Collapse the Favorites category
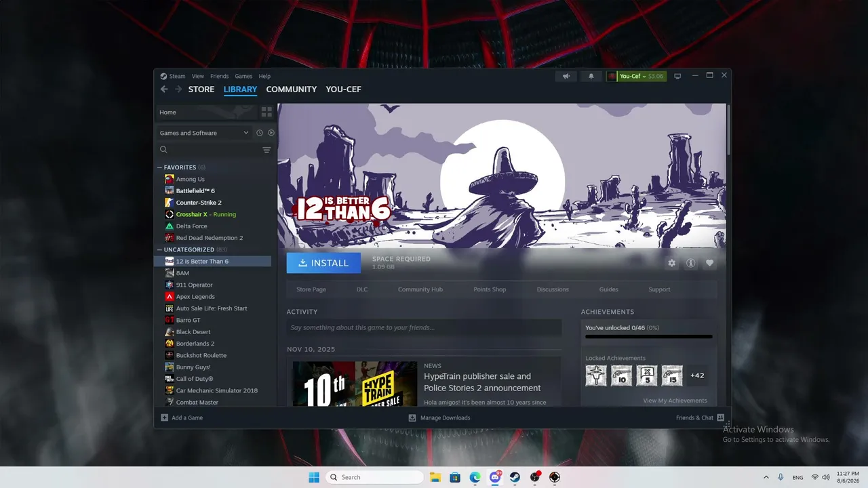The image size is (868, 488). point(160,167)
